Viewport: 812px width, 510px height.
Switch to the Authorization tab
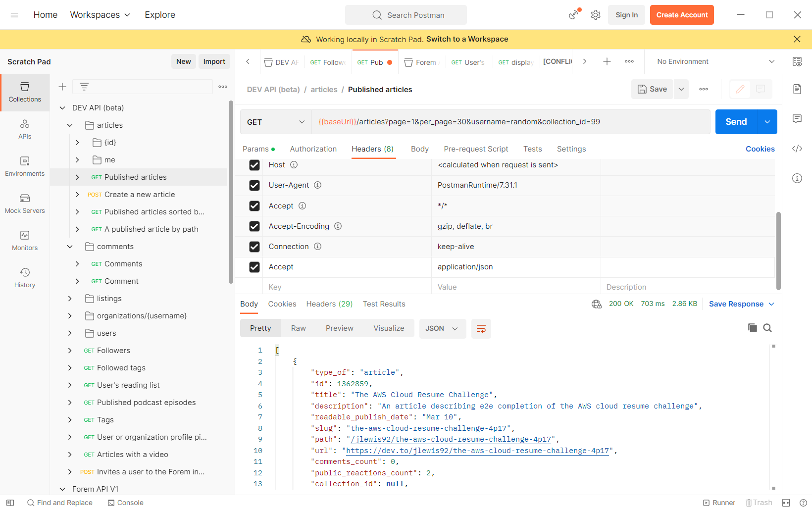[313, 149]
